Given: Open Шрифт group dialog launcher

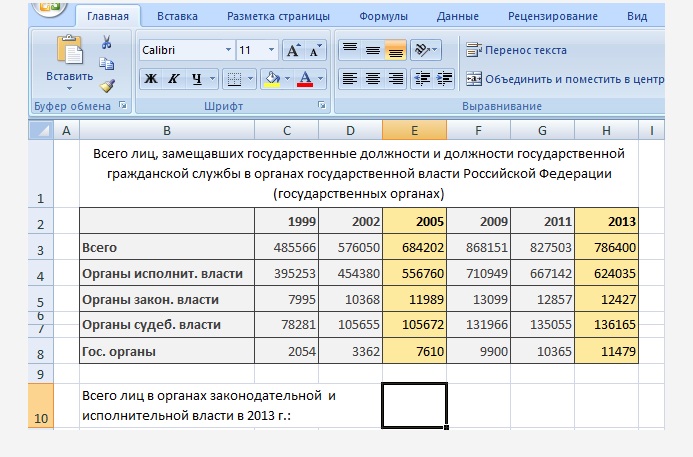Looking at the screenshot, I should tap(321, 105).
